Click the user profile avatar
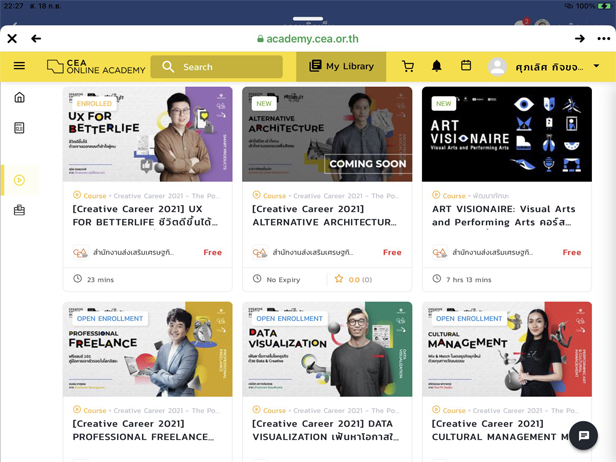616x462 pixels. tap(497, 67)
